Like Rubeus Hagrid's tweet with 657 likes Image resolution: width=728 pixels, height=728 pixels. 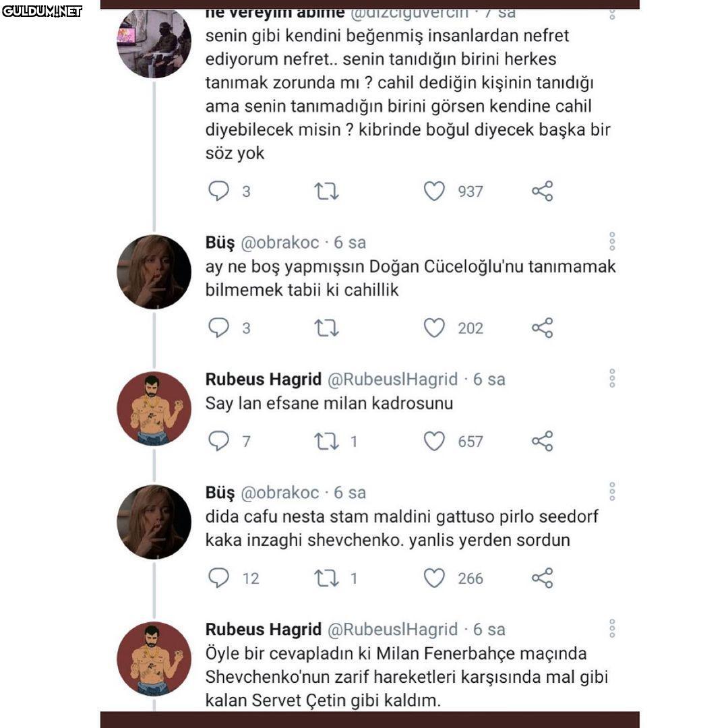coord(434,441)
